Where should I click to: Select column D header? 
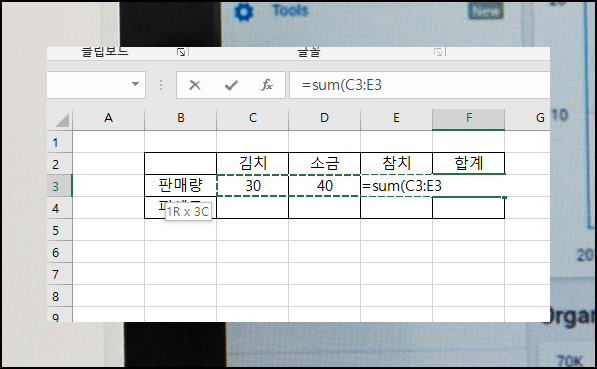coord(324,119)
